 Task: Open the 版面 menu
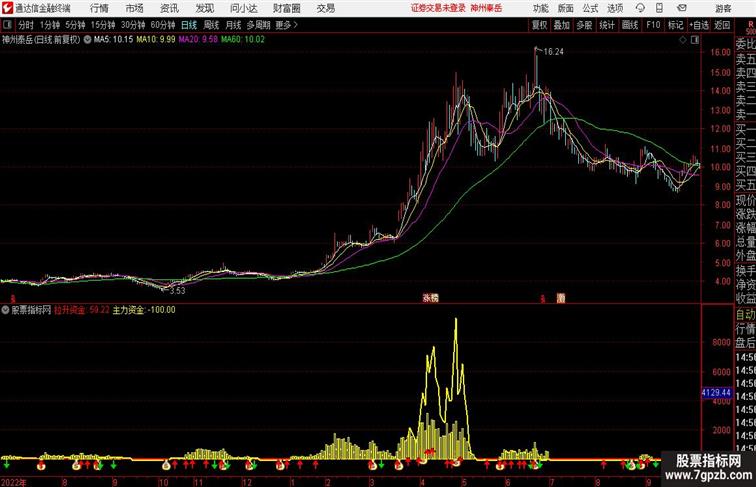tap(566, 8)
